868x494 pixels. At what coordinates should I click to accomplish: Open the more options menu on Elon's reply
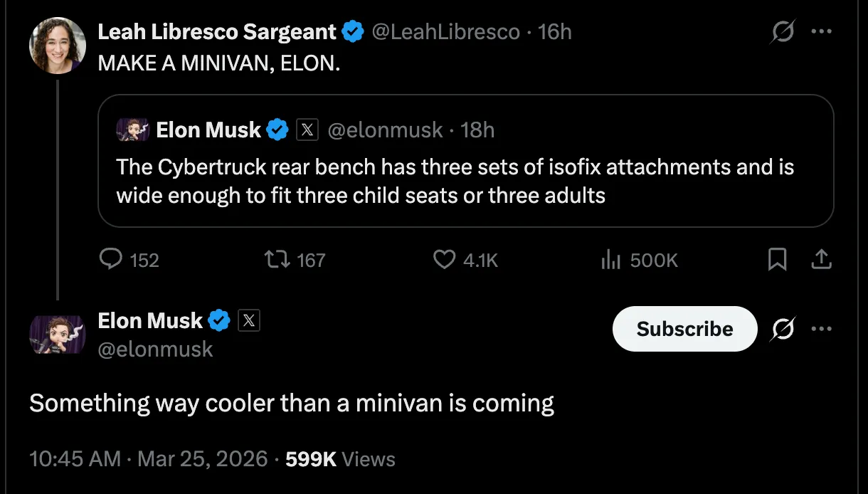coord(822,329)
